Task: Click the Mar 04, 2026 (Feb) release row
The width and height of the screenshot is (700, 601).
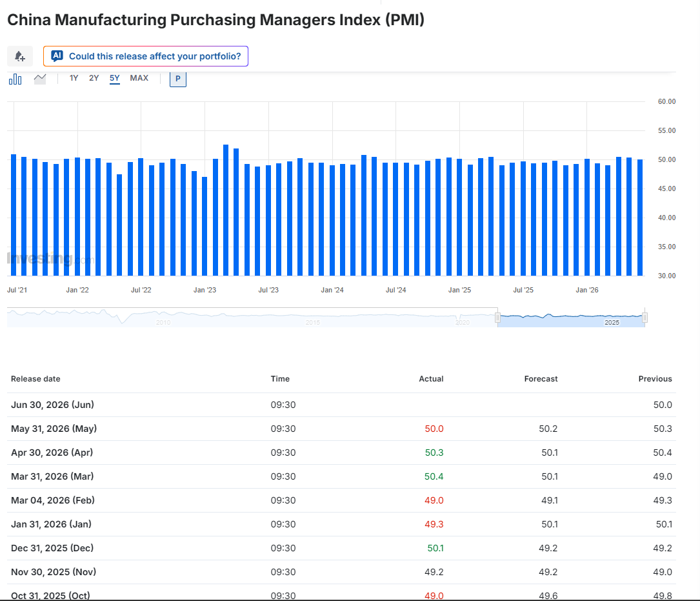Action: [x=341, y=500]
